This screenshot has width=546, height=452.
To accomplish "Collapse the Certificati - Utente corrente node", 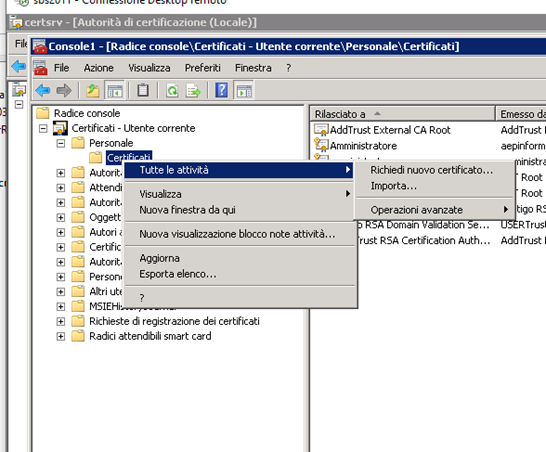I will point(43,128).
